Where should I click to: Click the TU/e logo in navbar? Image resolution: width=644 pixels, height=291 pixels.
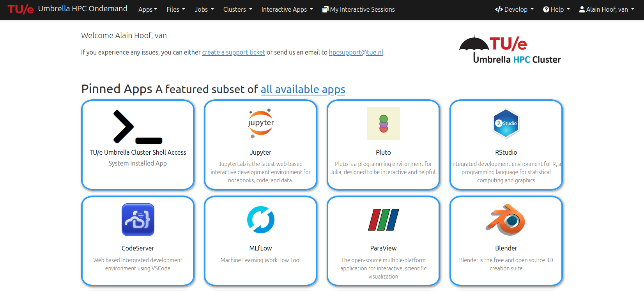pyautogui.click(x=21, y=9)
